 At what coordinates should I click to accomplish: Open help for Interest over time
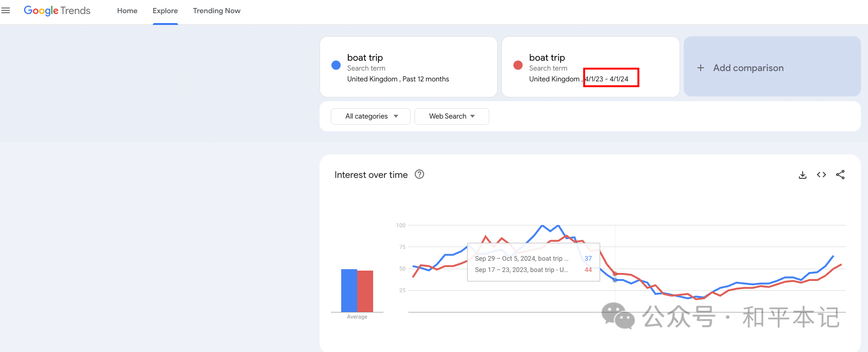[419, 175]
